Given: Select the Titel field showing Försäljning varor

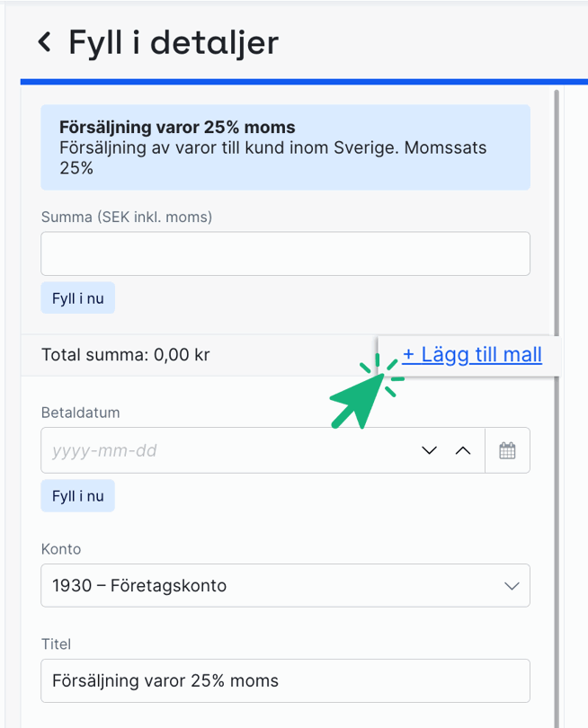Looking at the screenshot, I should [x=285, y=680].
